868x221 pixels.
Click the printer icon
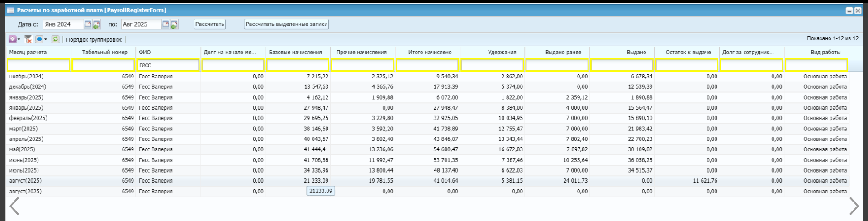39,40
